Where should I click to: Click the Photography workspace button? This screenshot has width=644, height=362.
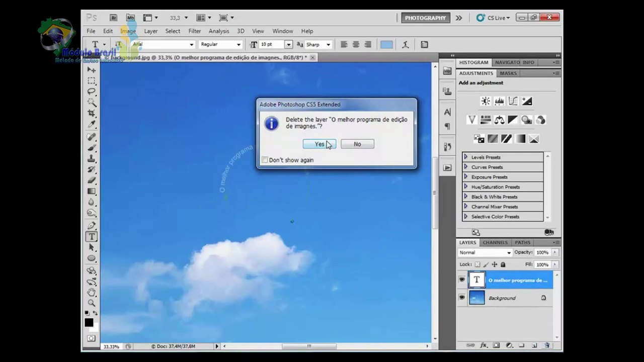point(426,18)
